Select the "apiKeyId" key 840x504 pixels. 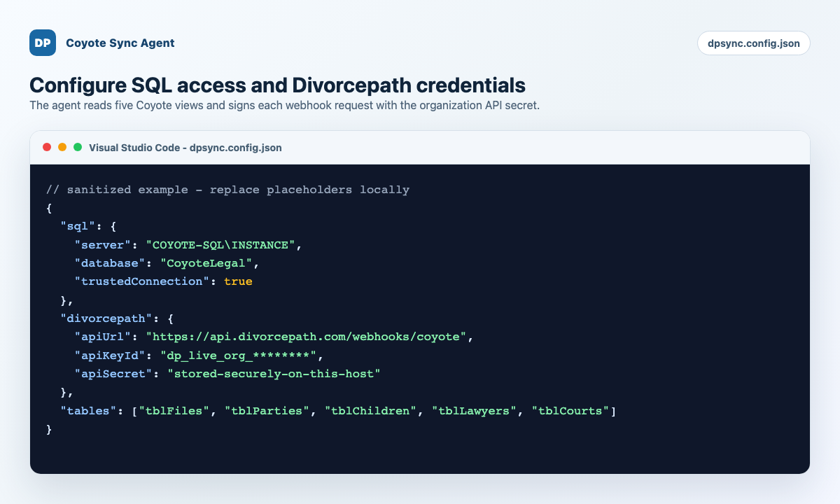[111, 356]
